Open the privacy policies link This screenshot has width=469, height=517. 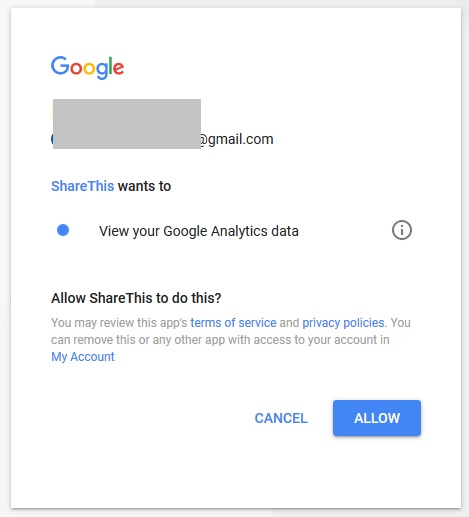click(x=343, y=323)
